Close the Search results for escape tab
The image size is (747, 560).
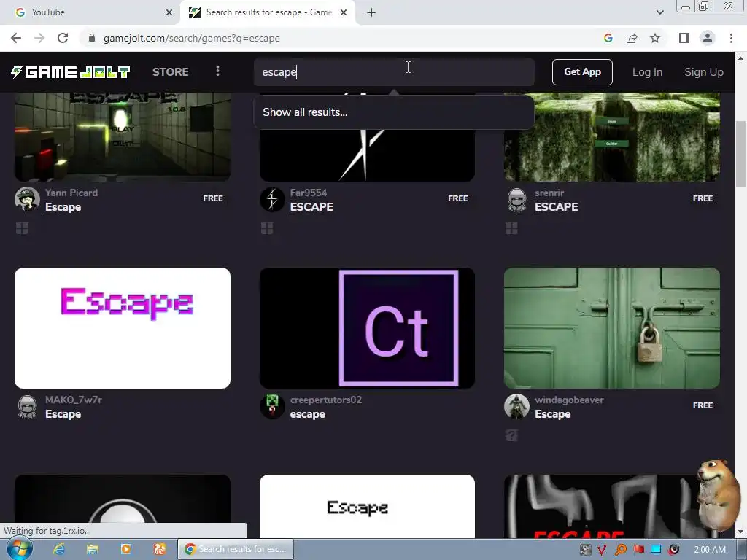pos(344,13)
